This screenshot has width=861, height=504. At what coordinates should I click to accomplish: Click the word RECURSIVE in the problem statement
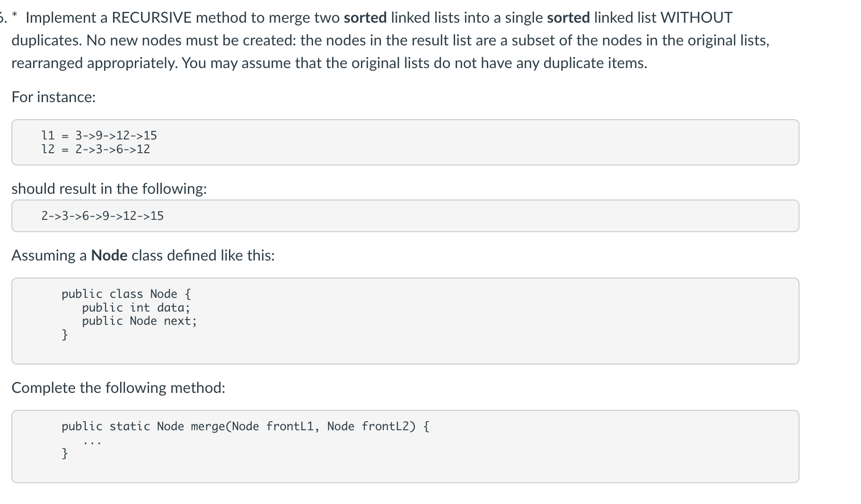[x=151, y=17]
